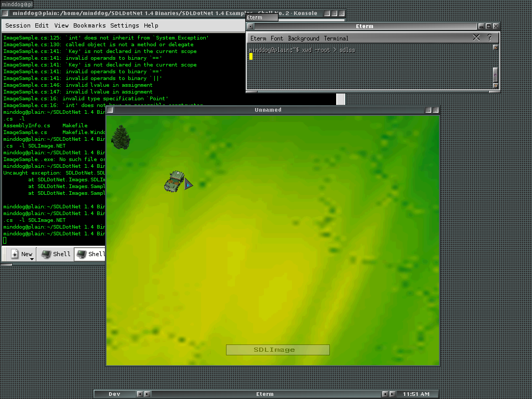
Task: Click the jeep vehicle sprite
Action: pos(174,181)
